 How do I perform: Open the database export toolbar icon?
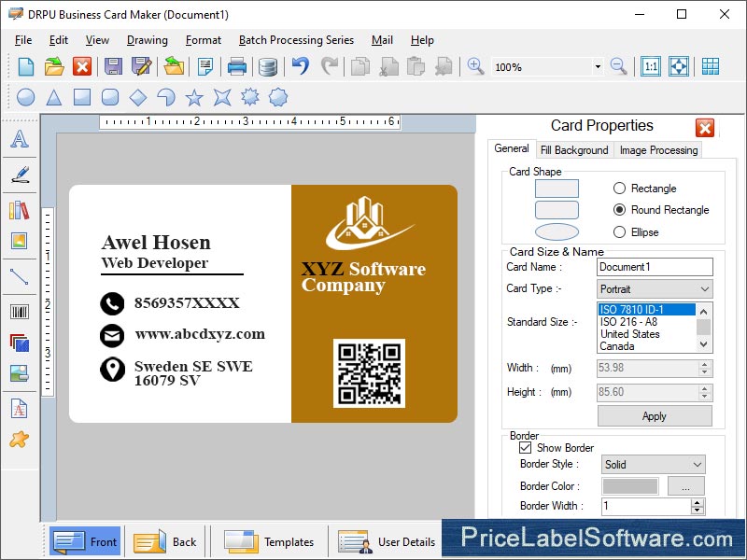pos(267,66)
